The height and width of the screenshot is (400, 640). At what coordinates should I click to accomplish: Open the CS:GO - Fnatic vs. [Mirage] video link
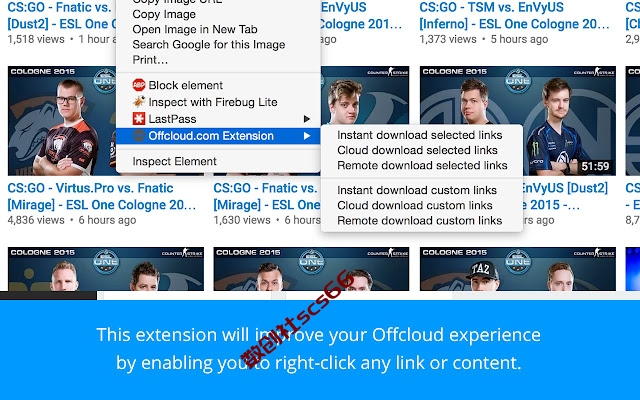(x=267, y=196)
